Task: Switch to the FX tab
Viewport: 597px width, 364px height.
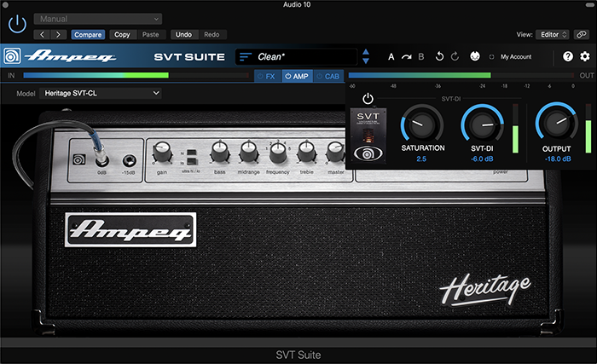Action: [x=268, y=76]
